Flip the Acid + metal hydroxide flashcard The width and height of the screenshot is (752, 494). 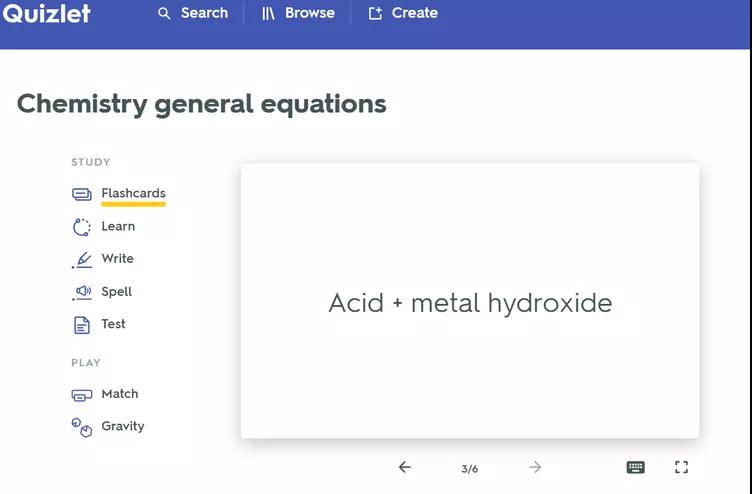(470, 301)
